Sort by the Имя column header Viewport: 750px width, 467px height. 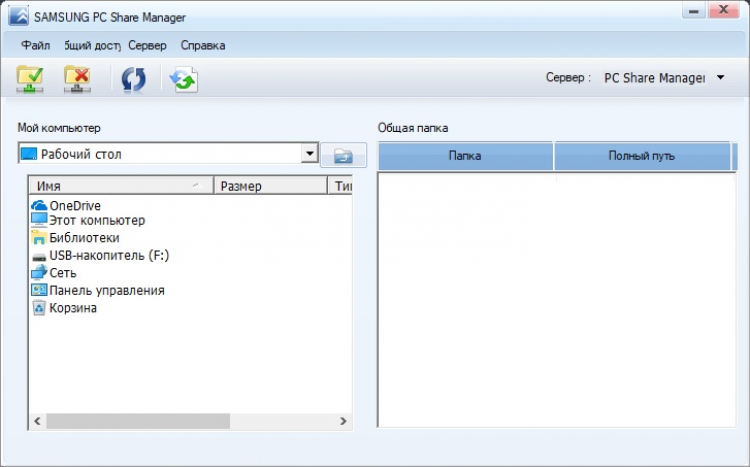(120, 185)
